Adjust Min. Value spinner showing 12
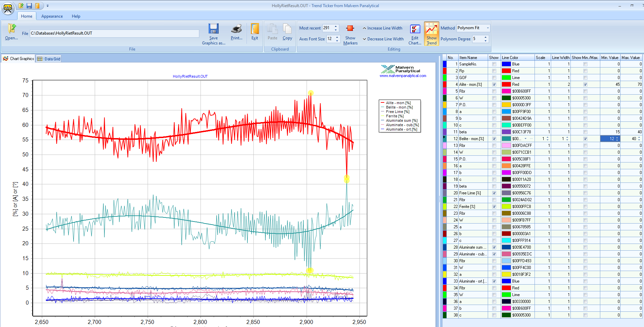The image size is (644, 327). [617, 139]
